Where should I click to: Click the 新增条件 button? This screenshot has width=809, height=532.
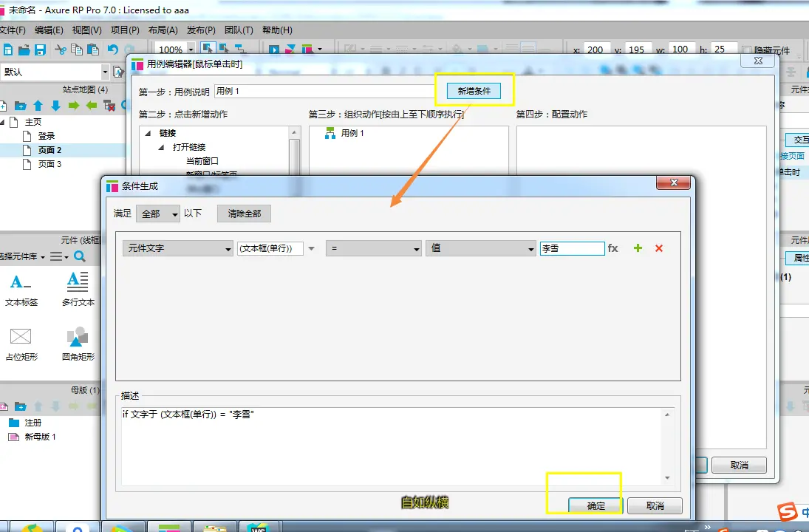[x=474, y=91]
